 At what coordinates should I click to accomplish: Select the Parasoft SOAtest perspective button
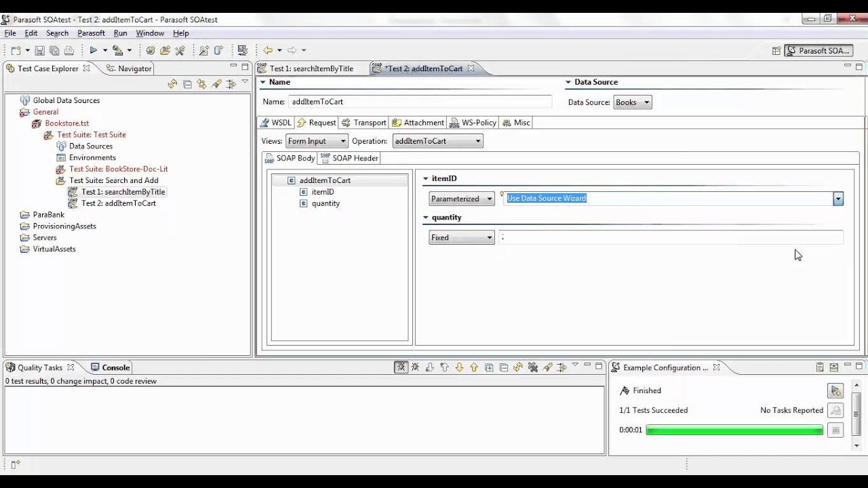pyautogui.click(x=818, y=51)
